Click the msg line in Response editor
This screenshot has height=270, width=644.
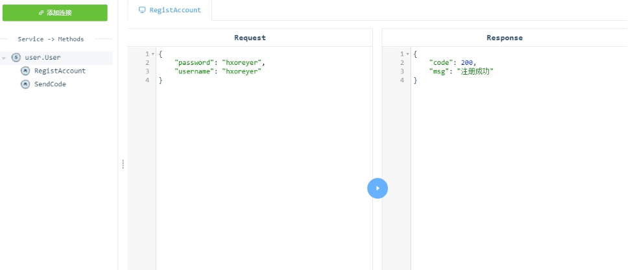pos(461,71)
